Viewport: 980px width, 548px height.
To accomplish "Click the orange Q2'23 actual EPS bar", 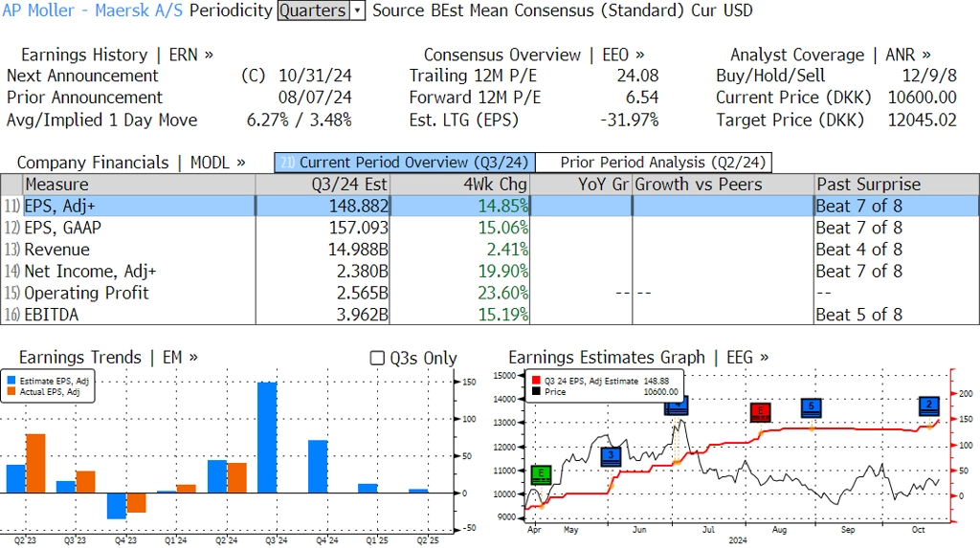I will click(35, 463).
